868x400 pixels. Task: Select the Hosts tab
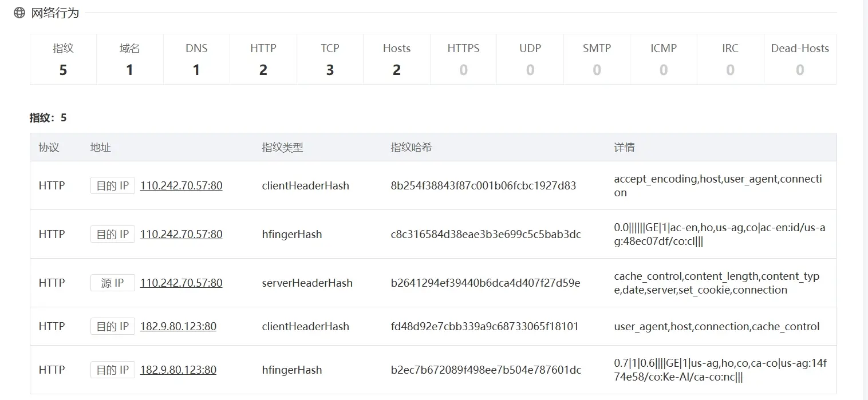(397, 59)
